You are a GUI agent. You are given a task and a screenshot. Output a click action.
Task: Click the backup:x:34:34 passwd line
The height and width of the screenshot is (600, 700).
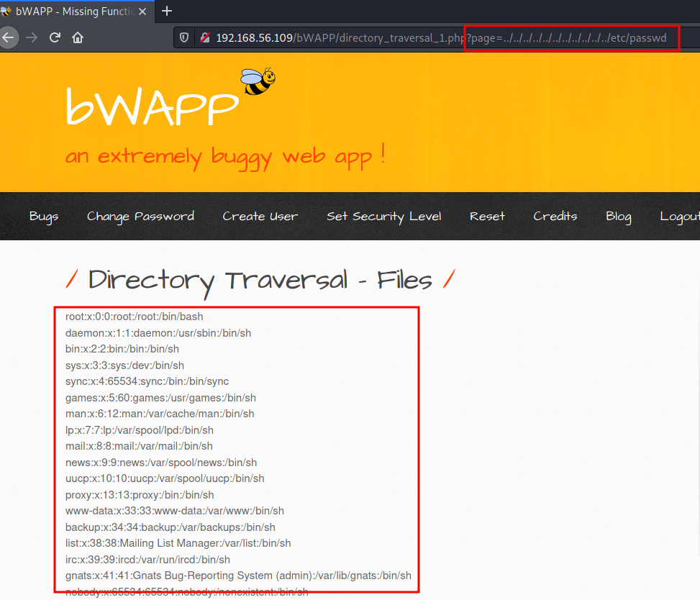[170, 527]
